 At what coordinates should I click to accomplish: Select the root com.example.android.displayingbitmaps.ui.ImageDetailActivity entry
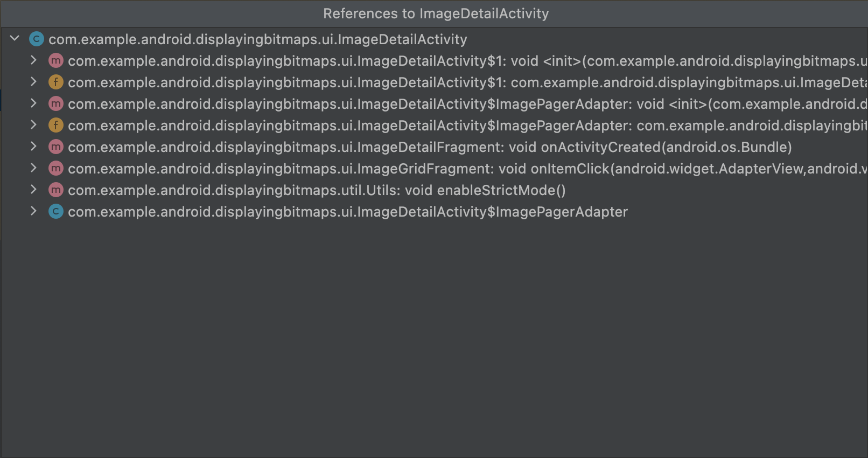coord(257,39)
